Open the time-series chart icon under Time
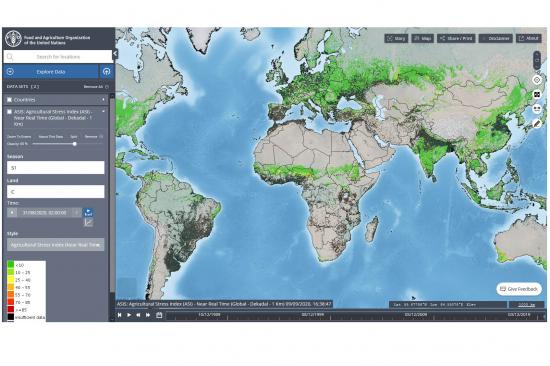 coord(88,222)
